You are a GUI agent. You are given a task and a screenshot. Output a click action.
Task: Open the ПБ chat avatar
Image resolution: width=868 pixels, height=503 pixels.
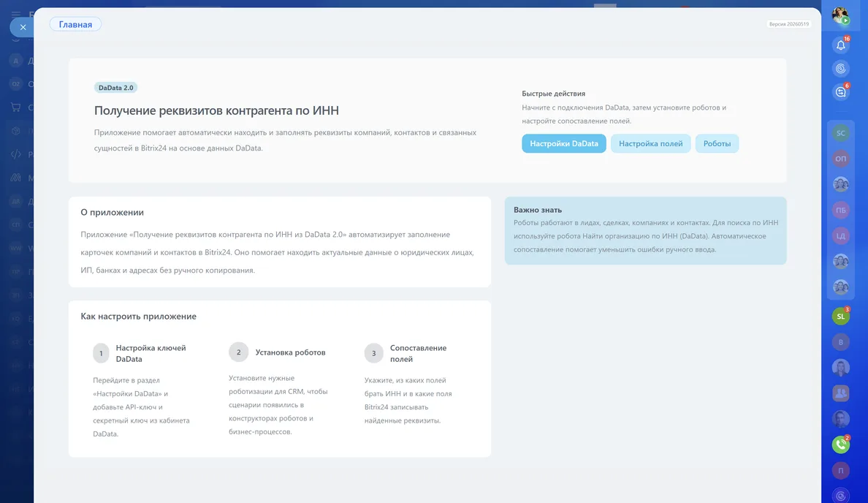pyautogui.click(x=840, y=210)
